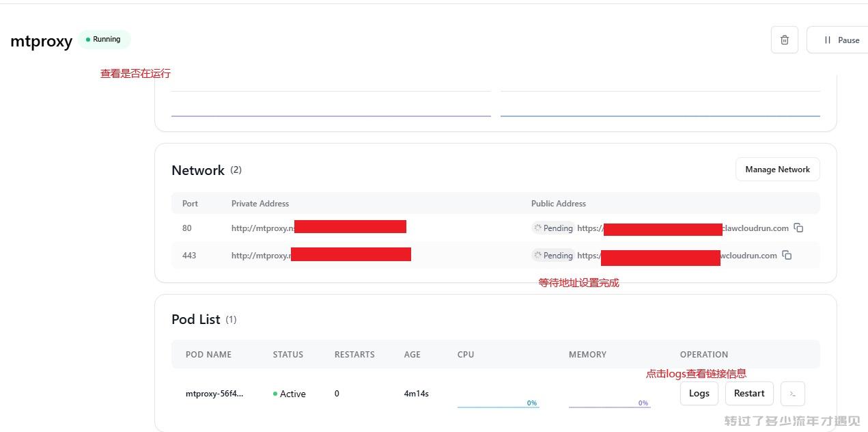The image size is (868, 432).
Task: Click the Public Address column header
Action: (559, 204)
